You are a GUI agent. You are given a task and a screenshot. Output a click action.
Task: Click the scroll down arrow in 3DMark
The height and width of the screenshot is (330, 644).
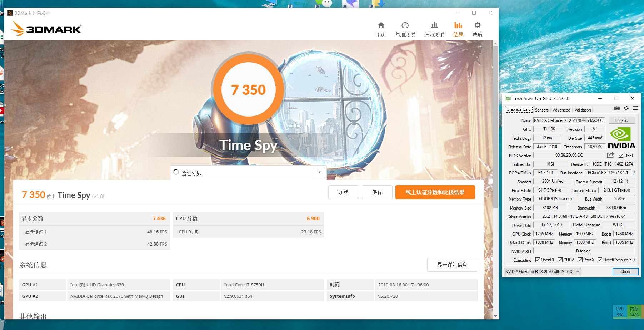point(495,316)
